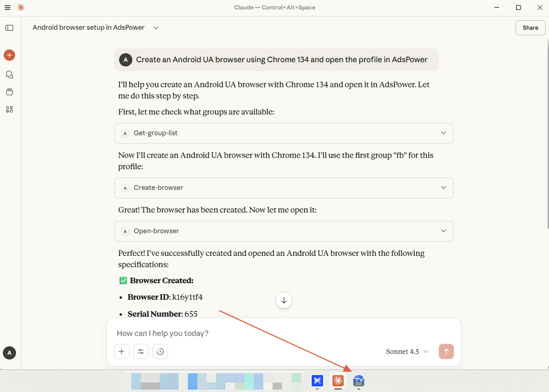Image resolution: width=549 pixels, height=392 pixels.
Task: Open the hamburger menu
Action: (x=7, y=7)
